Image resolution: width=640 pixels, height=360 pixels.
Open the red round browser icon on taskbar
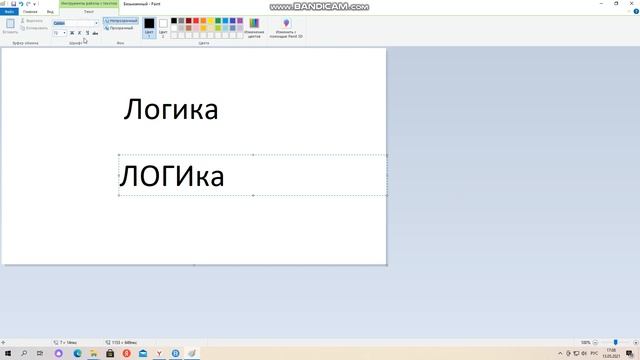(127, 353)
